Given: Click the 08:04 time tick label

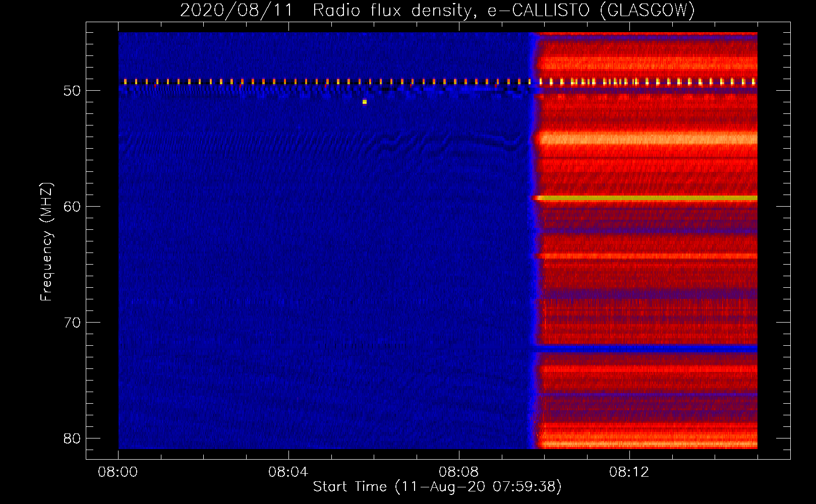Looking at the screenshot, I should (288, 472).
